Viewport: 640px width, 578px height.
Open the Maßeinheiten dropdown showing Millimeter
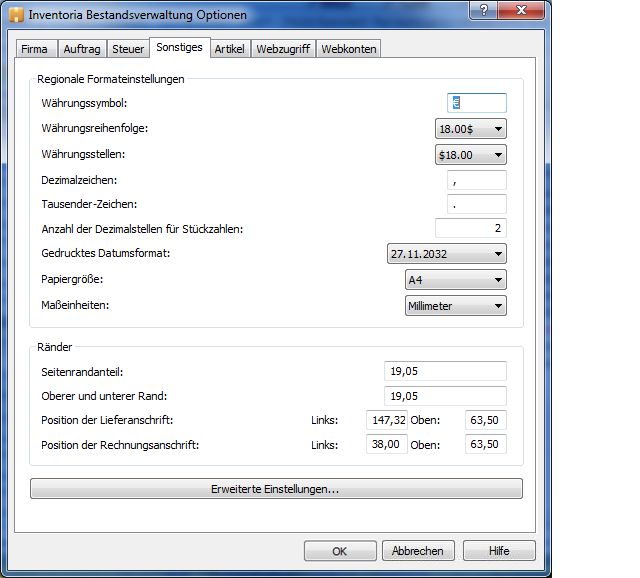pyautogui.click(x=456, y=306)
